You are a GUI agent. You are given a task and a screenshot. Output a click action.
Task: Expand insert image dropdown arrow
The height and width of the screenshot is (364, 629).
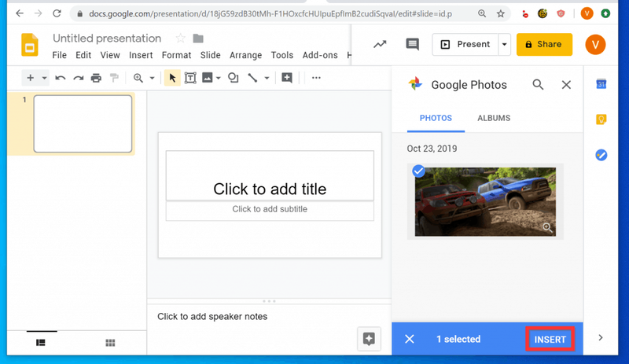[x=219, y=78]
